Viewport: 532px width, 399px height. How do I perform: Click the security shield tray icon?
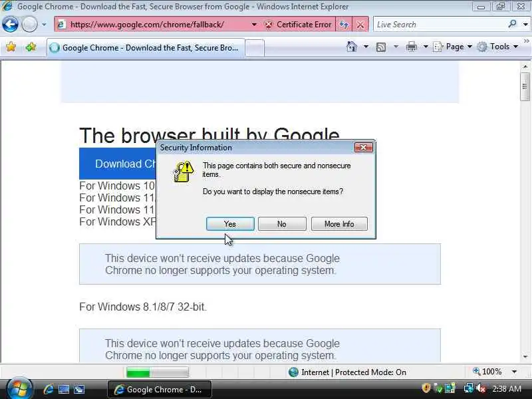426,388
